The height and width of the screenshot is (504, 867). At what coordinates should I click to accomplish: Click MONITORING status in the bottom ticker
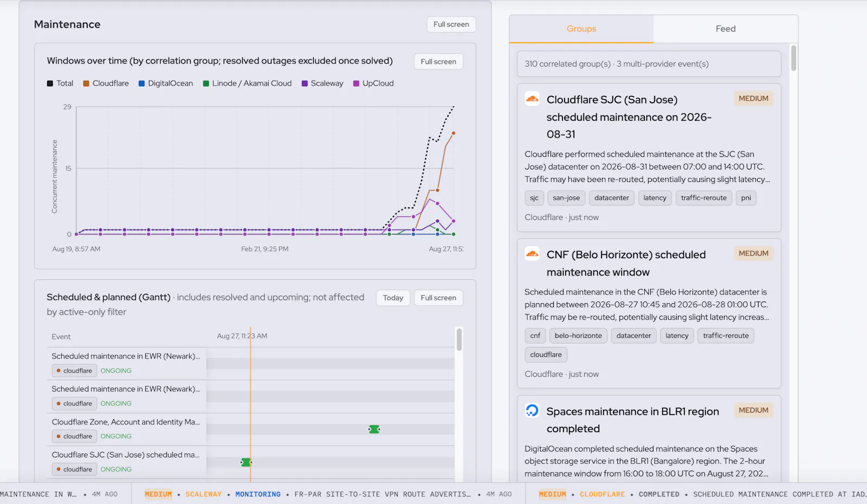click(x=258, y=494)
